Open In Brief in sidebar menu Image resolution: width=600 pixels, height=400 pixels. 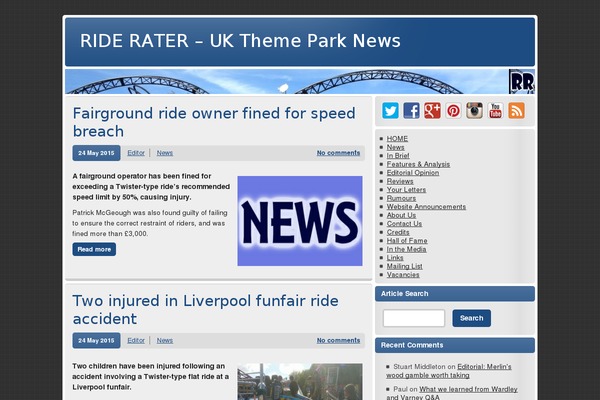398,155
